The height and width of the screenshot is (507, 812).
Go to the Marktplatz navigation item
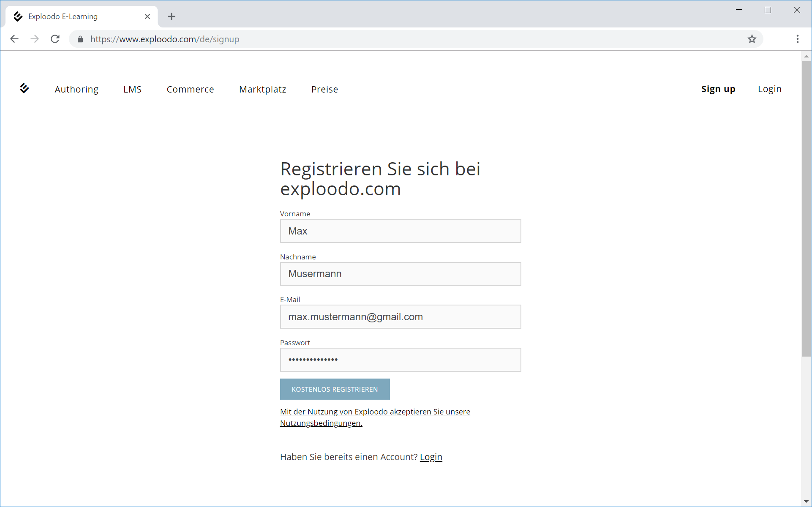coord(262,89)
